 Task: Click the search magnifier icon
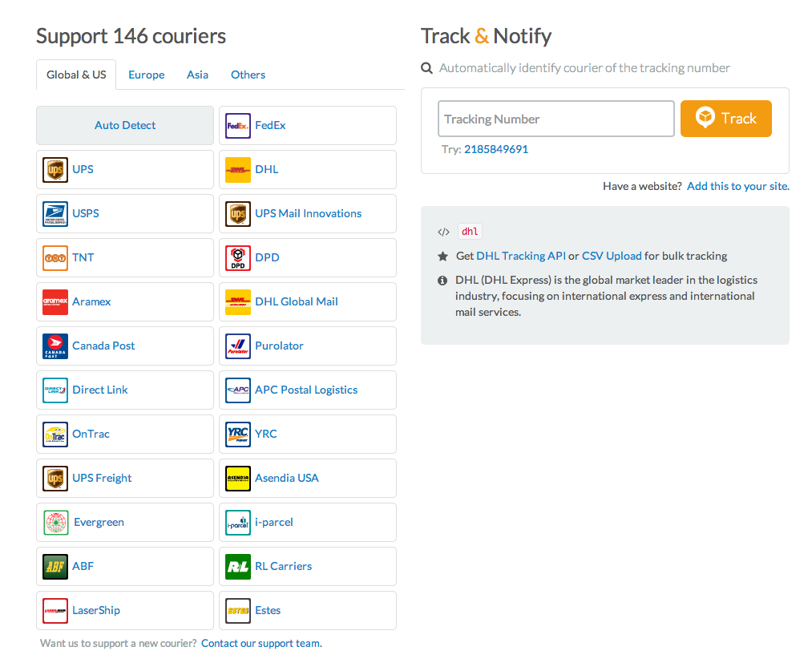coord(426,68)
